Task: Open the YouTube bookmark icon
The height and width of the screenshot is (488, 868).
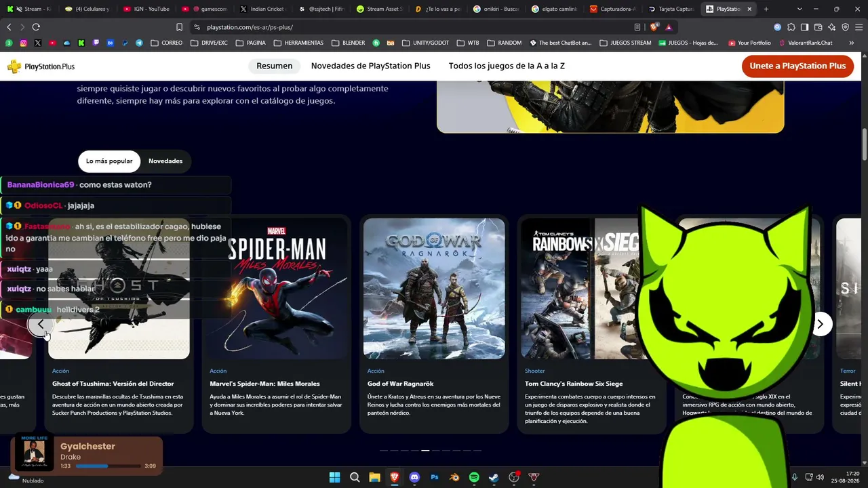Action: tap(52, 43)
